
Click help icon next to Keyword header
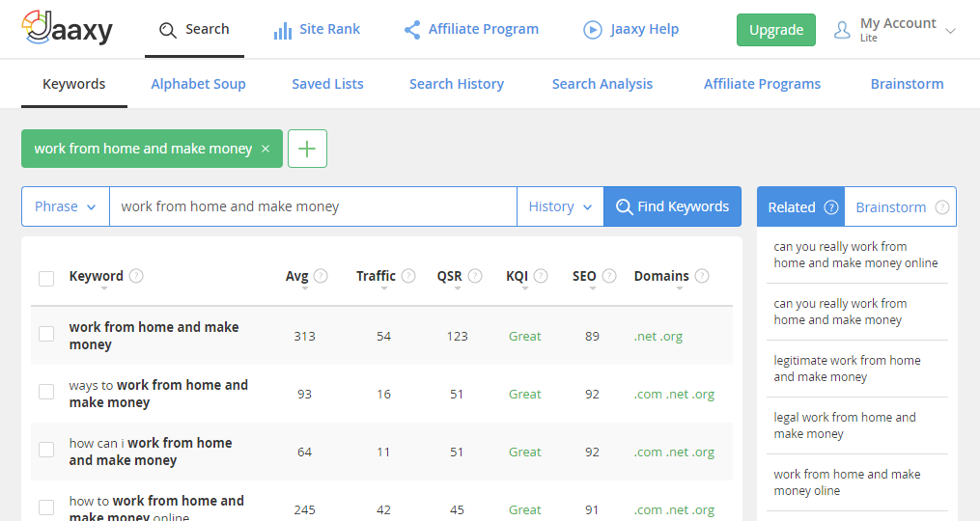(x=136, y=276)
